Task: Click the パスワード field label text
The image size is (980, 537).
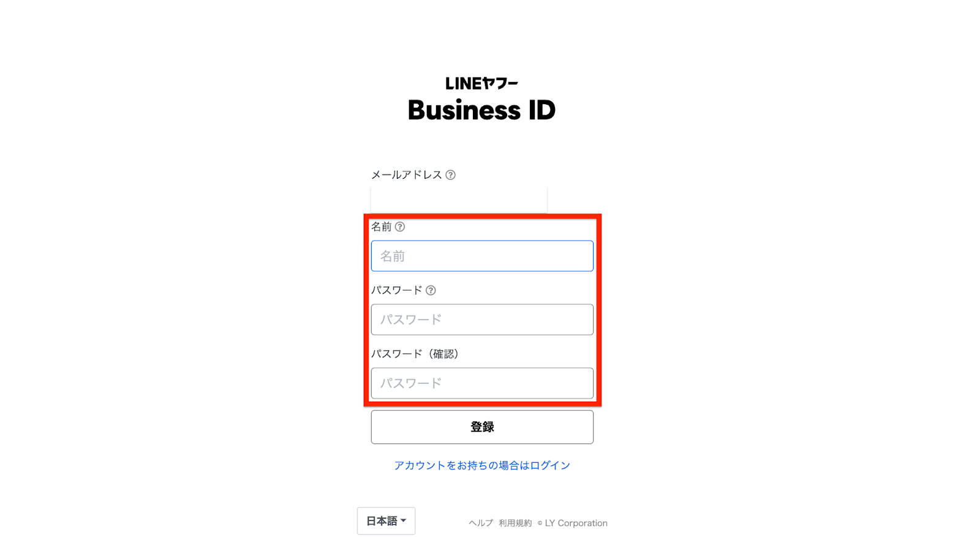Action: point(397,290)
